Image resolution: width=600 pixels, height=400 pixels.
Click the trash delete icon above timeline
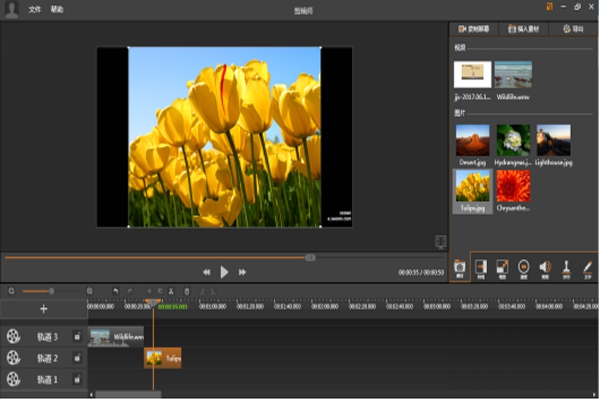pyautogui.click(x=187, y=291)
